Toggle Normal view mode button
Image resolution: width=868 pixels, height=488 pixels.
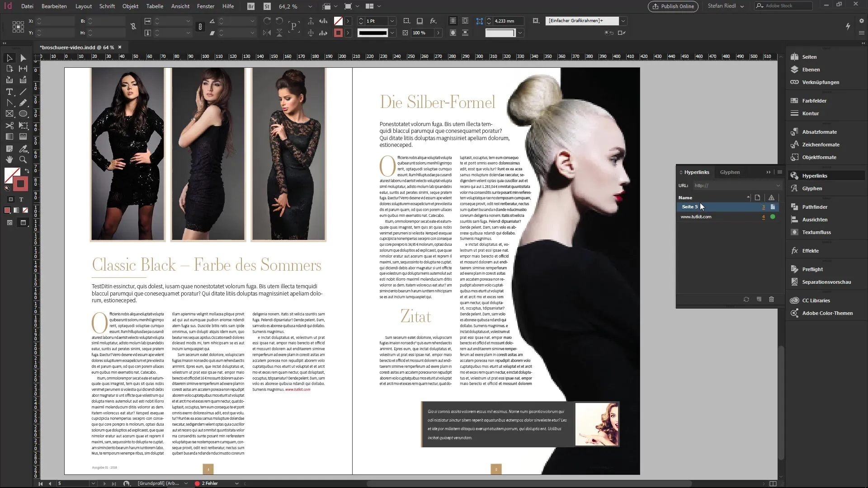9,222
